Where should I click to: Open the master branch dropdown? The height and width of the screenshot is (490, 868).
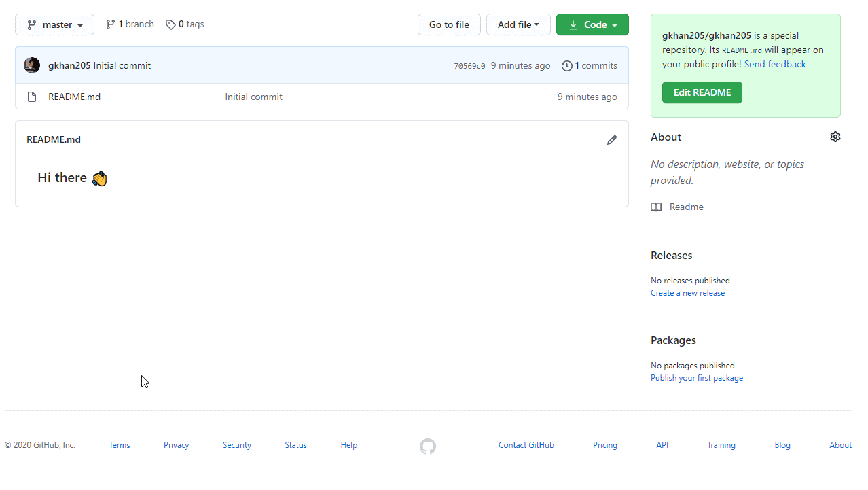pos(54,24)
